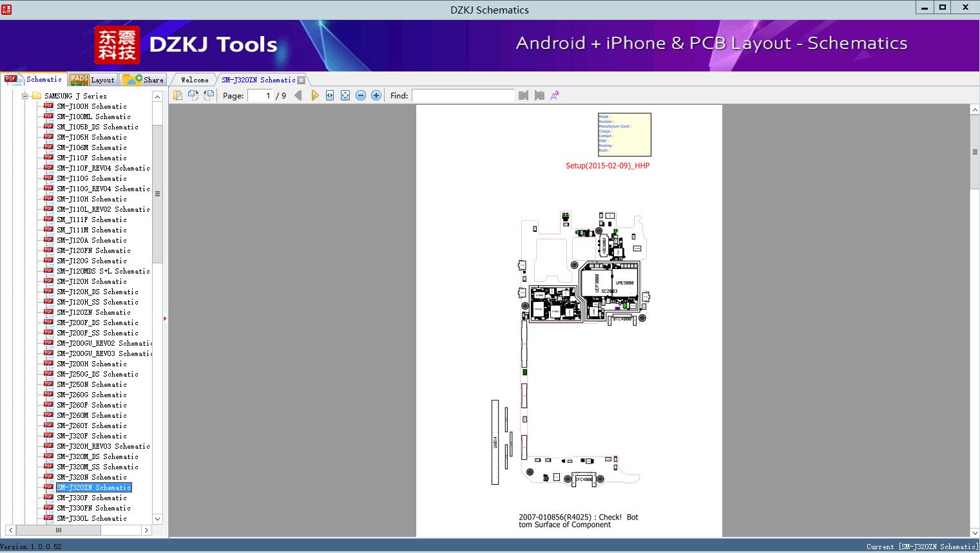Collapse the SAMSUNG J Series folder
The height and width of the screenshot is (553, 980).
[24, 96]
